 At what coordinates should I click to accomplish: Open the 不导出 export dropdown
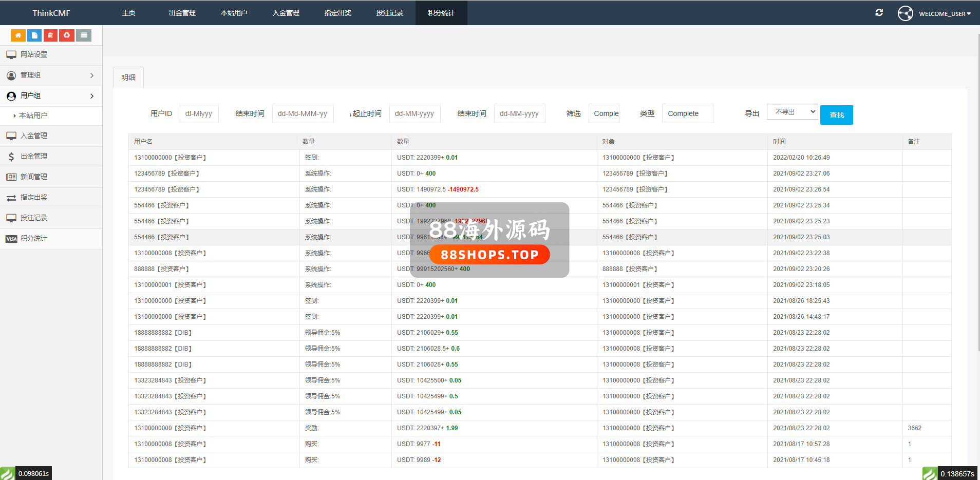click(x=791, y=112)
